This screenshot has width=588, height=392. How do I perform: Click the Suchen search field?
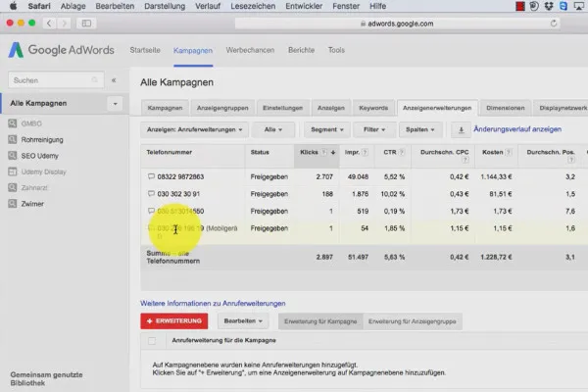56,80
